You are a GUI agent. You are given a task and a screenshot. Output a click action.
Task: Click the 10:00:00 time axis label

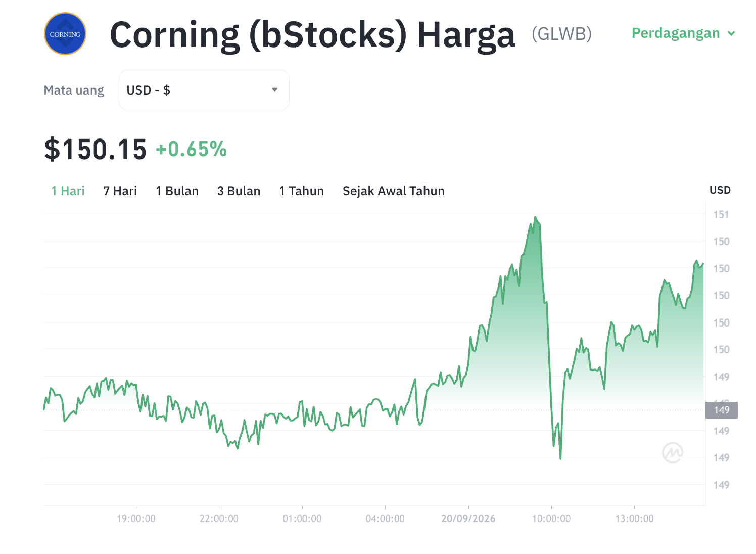tap(551, 519)
